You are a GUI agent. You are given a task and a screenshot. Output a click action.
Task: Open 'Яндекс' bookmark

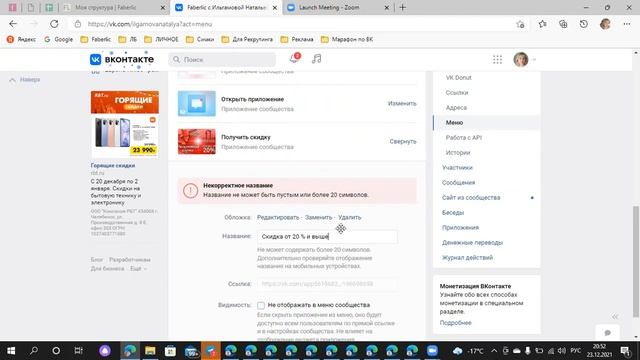21,40
